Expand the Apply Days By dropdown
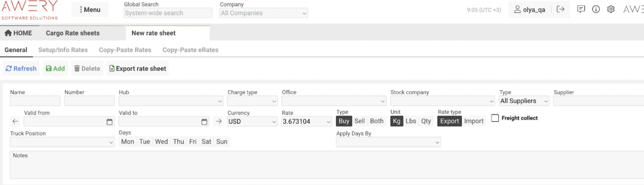Image resolution: width=644 pixels, height=185 pixels. click(388, 142)
